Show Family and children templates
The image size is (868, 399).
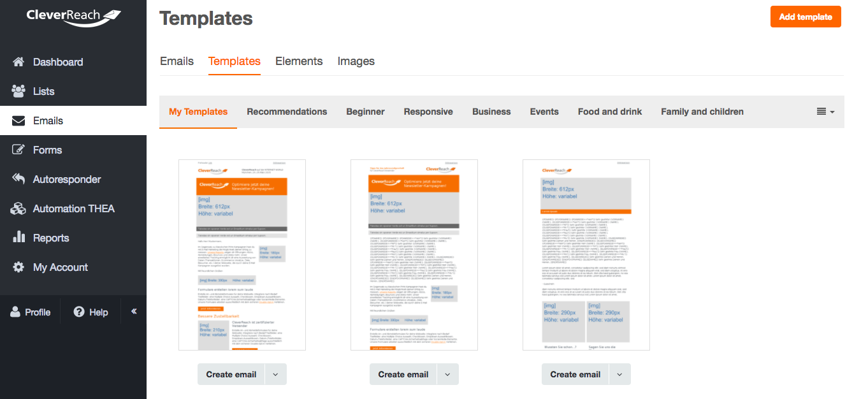click(x=702, y=112)
